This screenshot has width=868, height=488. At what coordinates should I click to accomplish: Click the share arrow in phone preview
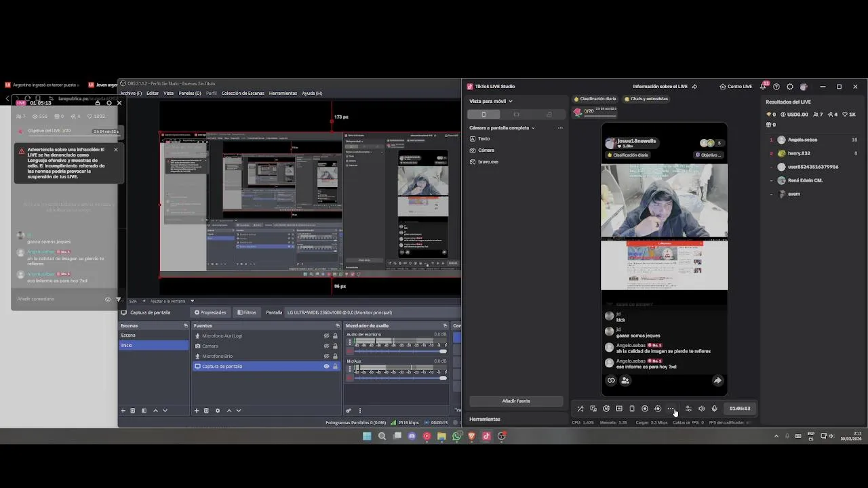point(717,380)
